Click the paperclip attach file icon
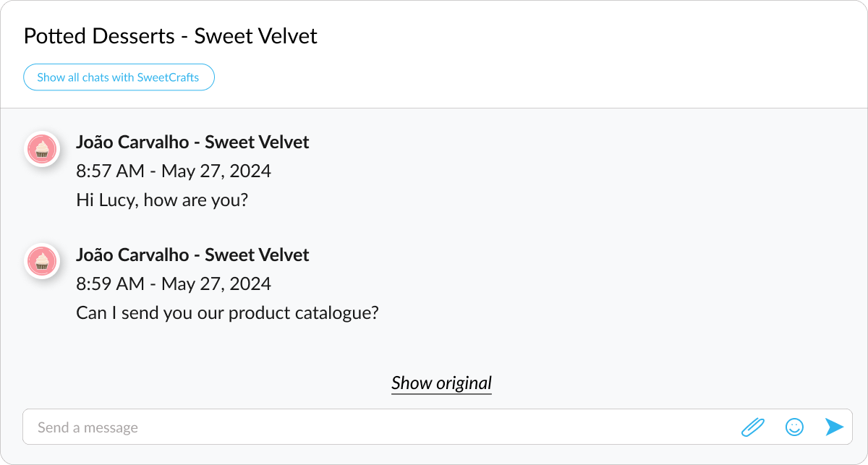The width and height of the screenshot is (868, 465). tap(753, 427)
